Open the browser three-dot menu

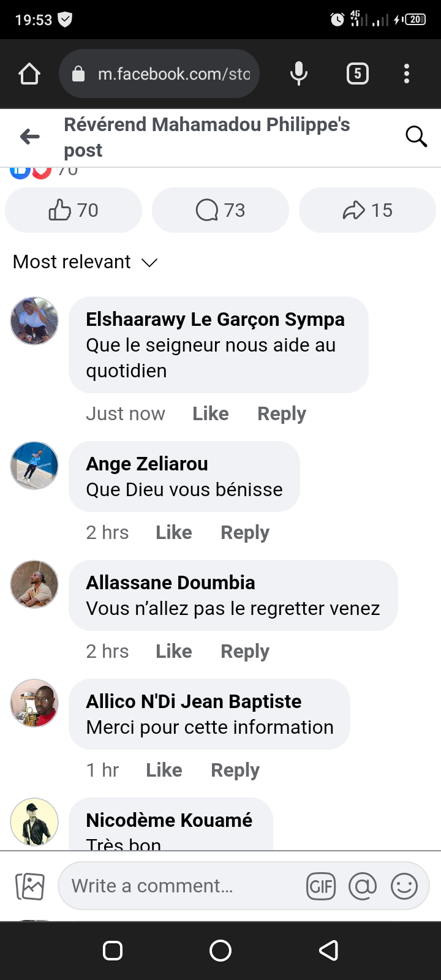pos(407,74)
